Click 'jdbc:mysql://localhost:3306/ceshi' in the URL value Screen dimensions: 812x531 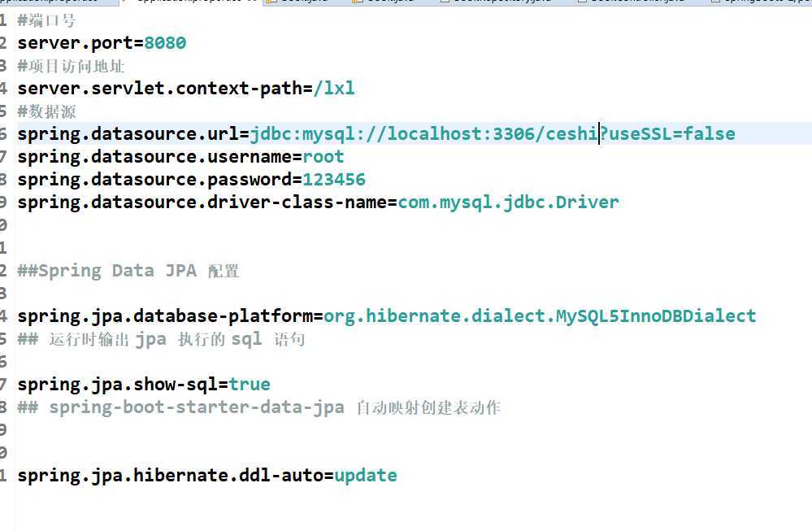(x=424, y=134)
